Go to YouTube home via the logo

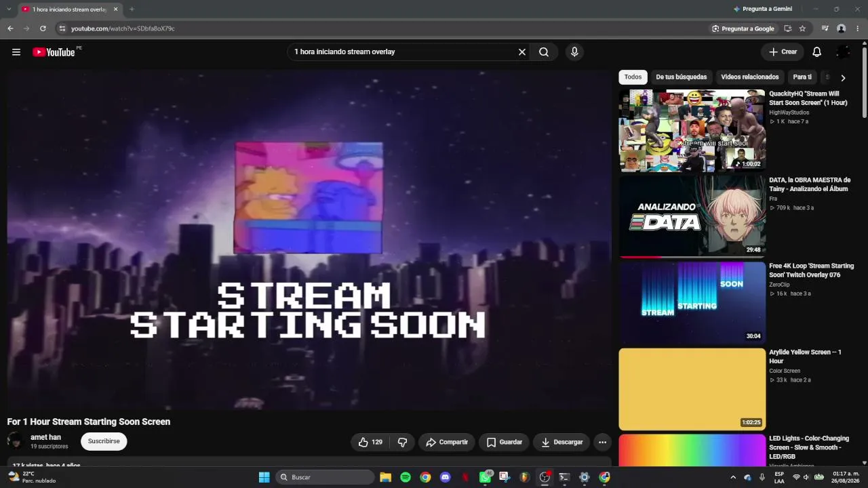(x=54, y=52)
